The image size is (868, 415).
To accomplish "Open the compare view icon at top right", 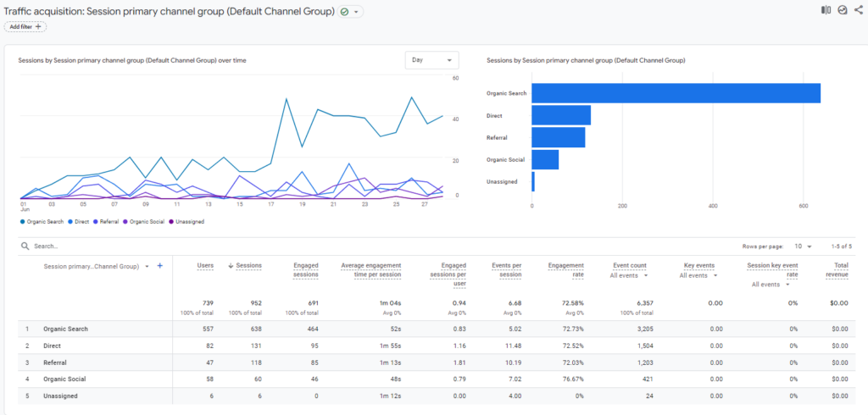I will [x=826, y=10].
